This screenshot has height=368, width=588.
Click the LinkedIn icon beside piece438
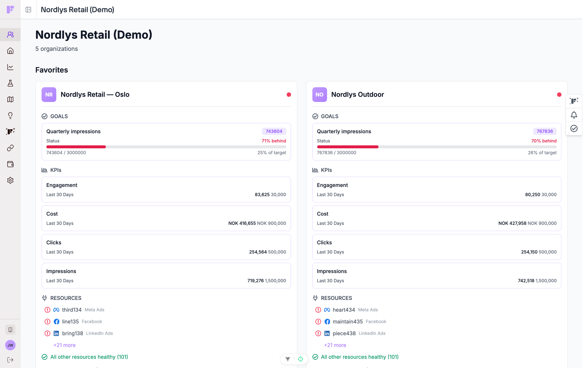[x=327, y=333]
